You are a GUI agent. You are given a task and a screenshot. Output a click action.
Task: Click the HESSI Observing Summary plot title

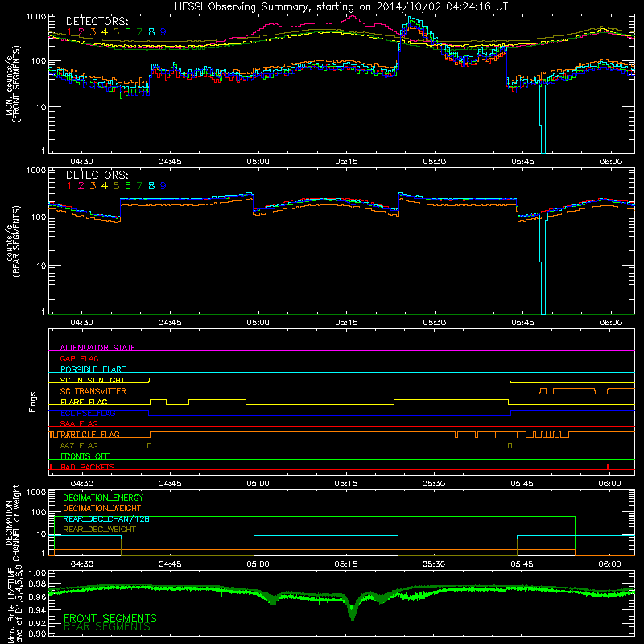point(341,7)
